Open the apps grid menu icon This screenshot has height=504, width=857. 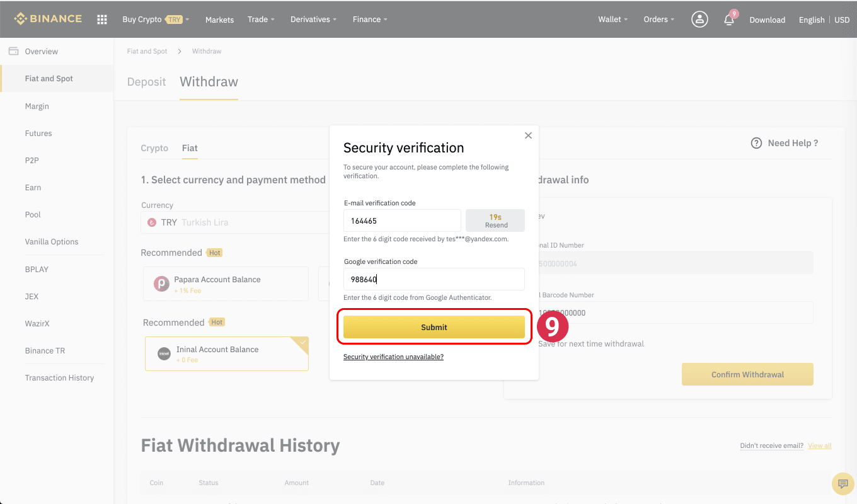pyautogui.click(x=102, y=20)
